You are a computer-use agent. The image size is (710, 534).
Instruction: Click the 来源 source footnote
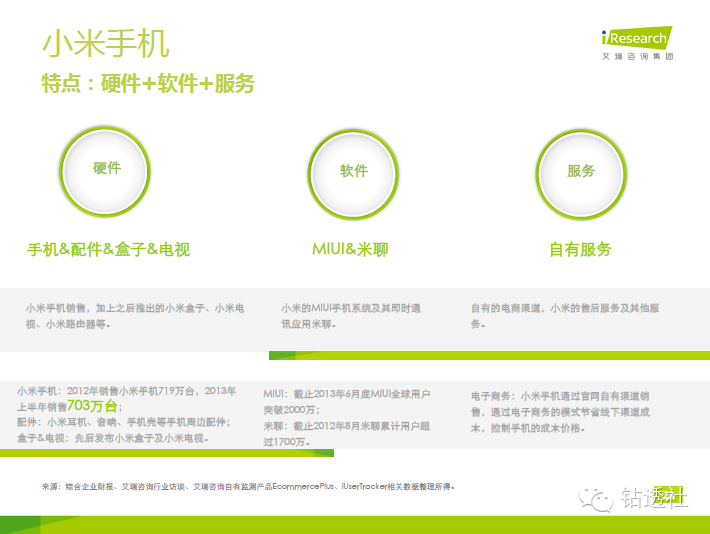click(x=248, y=486)
